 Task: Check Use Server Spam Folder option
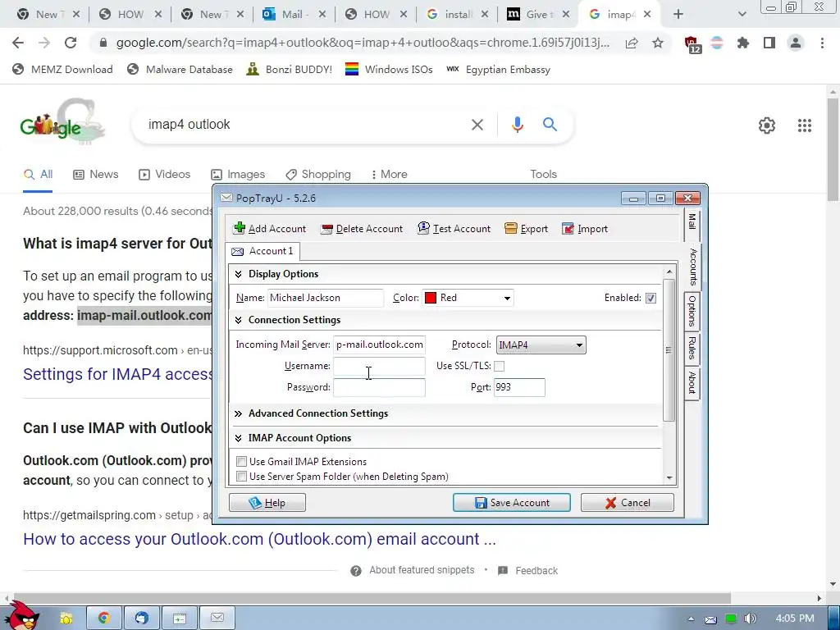point(242,477)
